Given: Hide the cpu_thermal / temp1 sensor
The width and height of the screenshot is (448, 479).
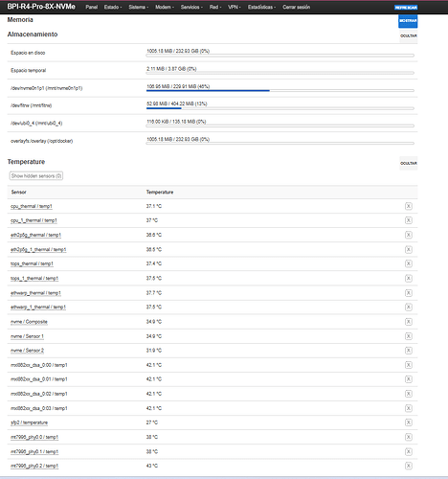Looking at the screenshot, I should coord(408,206).
